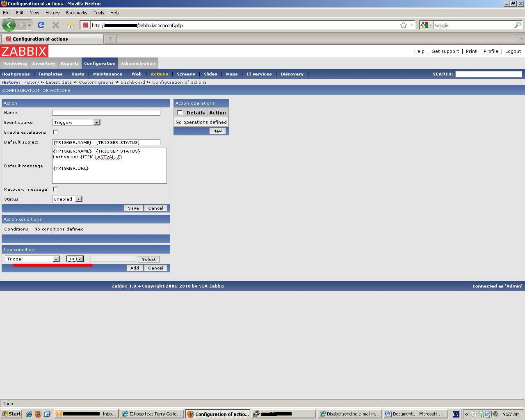Open the list all tabs dropdown
525x420 pixels.
(521, 39)
